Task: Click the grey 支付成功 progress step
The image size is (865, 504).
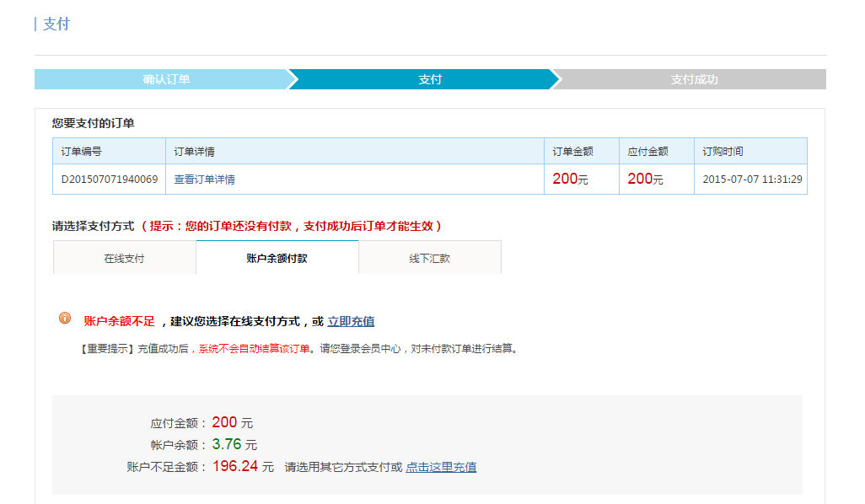Action: point(694,79)
